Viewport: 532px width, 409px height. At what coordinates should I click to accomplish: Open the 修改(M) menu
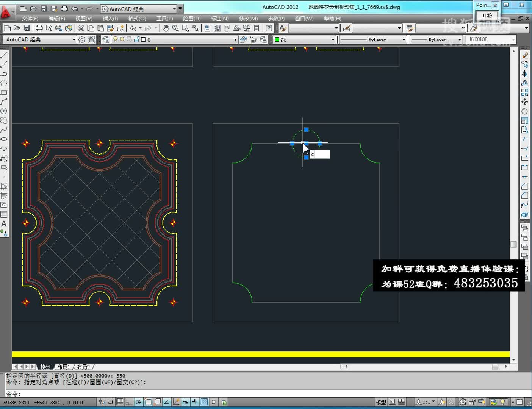(x=248, y=19)
